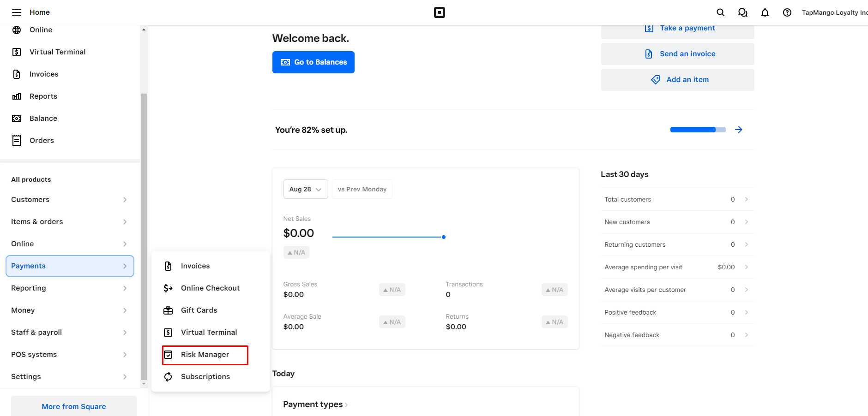
Task: Click the Net Sales chart data point
Action: (x=444, y=237)
